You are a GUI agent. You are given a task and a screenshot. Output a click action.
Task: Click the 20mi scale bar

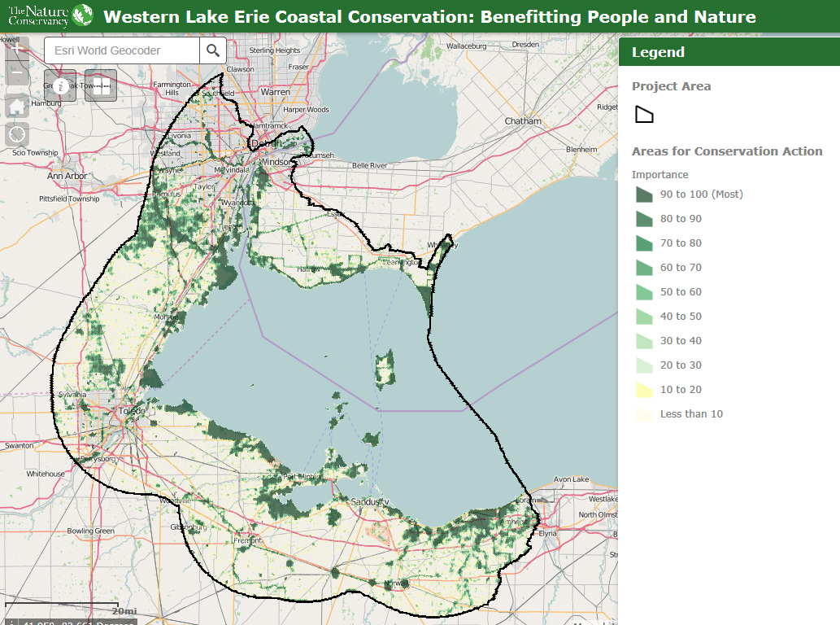70,609
